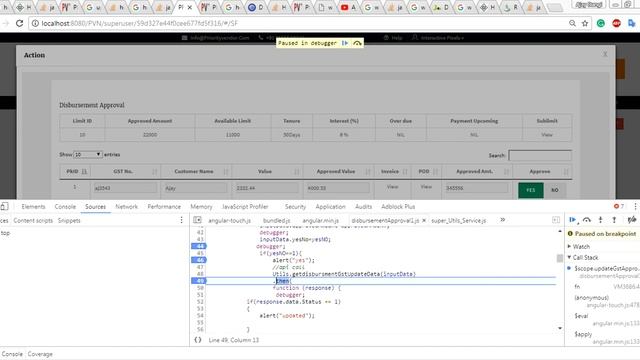Open the angular-touch.js file tab
Viewport: 640px width, 360px height.
point(229,220)
